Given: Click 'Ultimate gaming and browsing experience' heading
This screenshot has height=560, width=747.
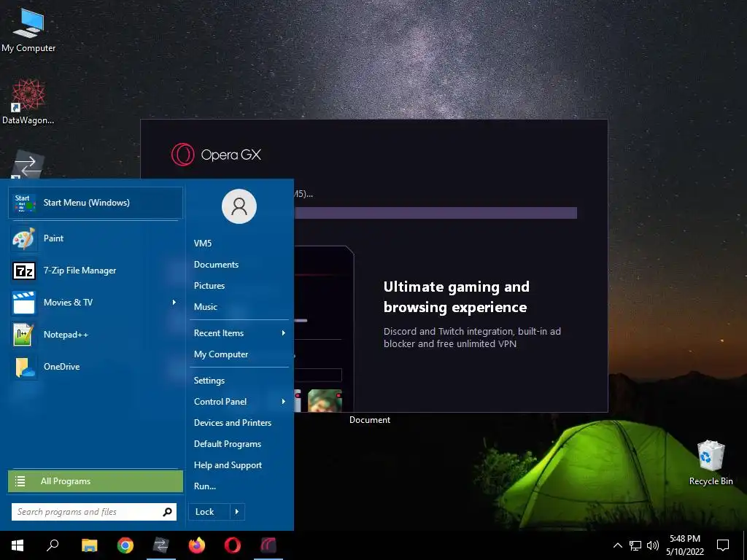Looking at the screenshot, I should pyautogui.click(x=457, y=297).
